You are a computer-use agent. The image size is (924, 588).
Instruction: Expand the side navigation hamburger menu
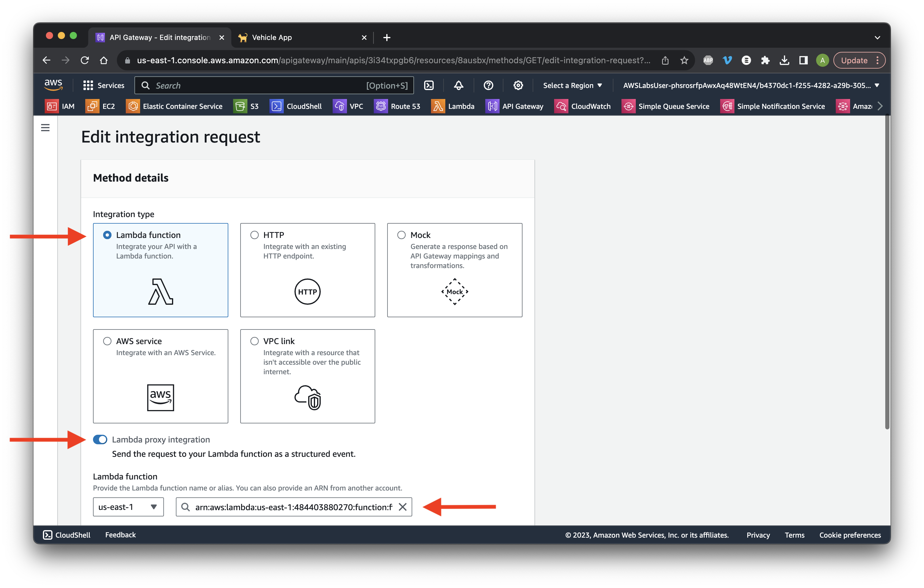click(45, 127)
